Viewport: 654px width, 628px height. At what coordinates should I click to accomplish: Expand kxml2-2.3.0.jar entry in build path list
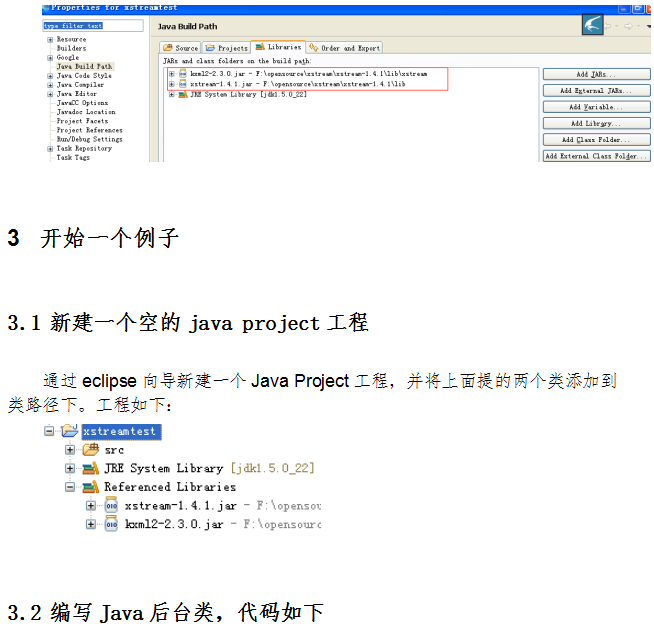pos(172,74)
